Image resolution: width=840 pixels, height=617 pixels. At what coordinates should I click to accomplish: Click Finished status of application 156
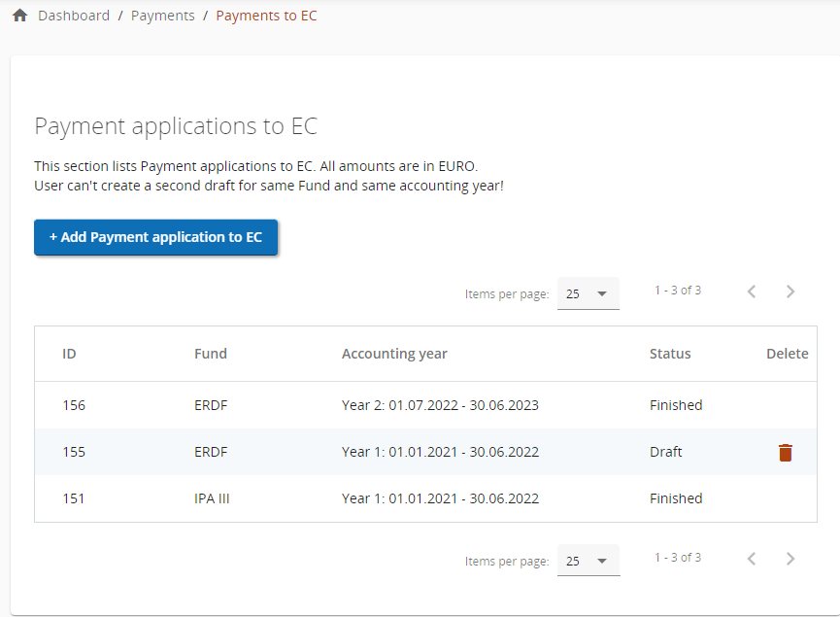[x=676, y=405]
